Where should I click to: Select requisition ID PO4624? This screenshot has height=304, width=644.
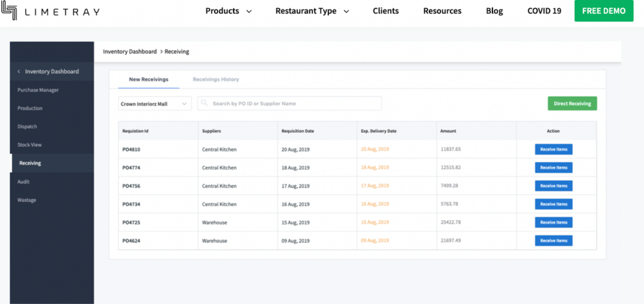pos(131,240)
